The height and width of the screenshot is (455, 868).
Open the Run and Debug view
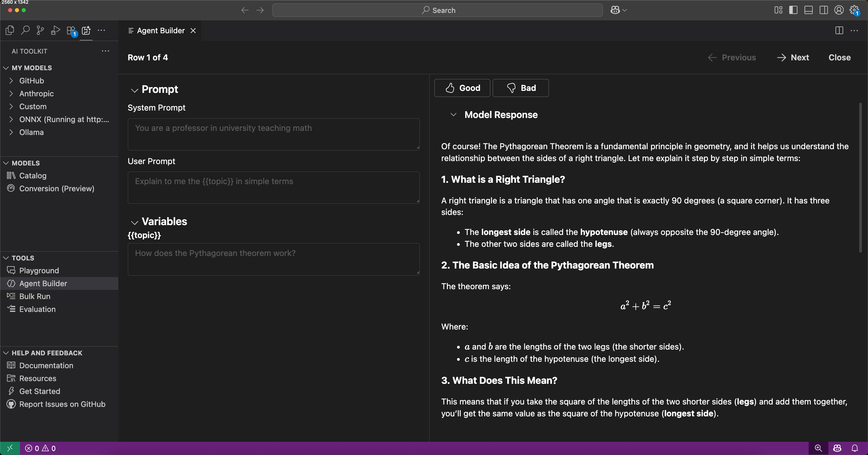coord(55,30)
